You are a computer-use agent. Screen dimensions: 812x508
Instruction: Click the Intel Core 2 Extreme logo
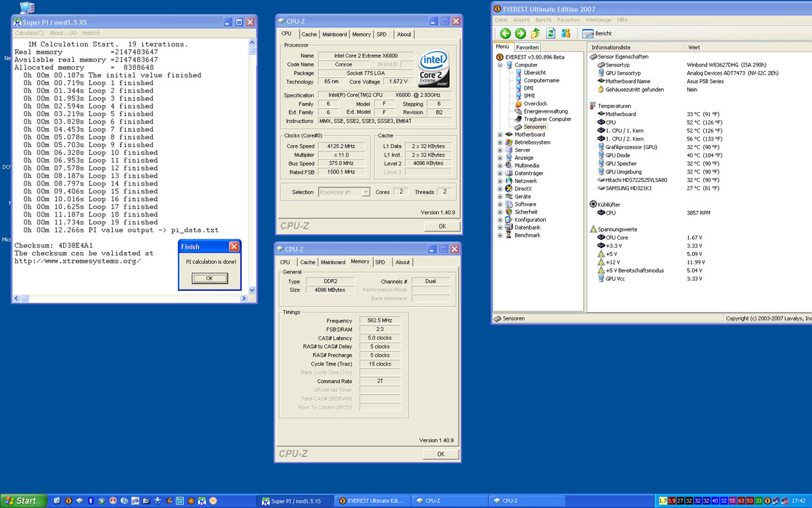click(x=433, y=69)
